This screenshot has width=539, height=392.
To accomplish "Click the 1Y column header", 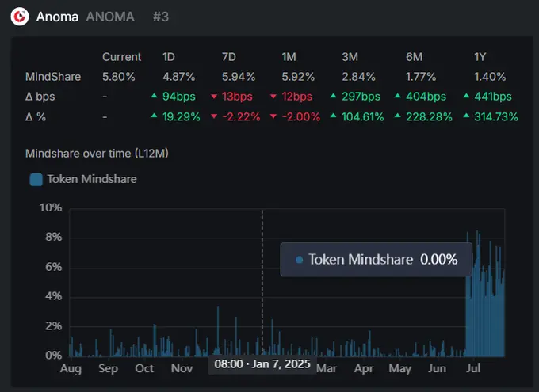I will pos(480,57).
